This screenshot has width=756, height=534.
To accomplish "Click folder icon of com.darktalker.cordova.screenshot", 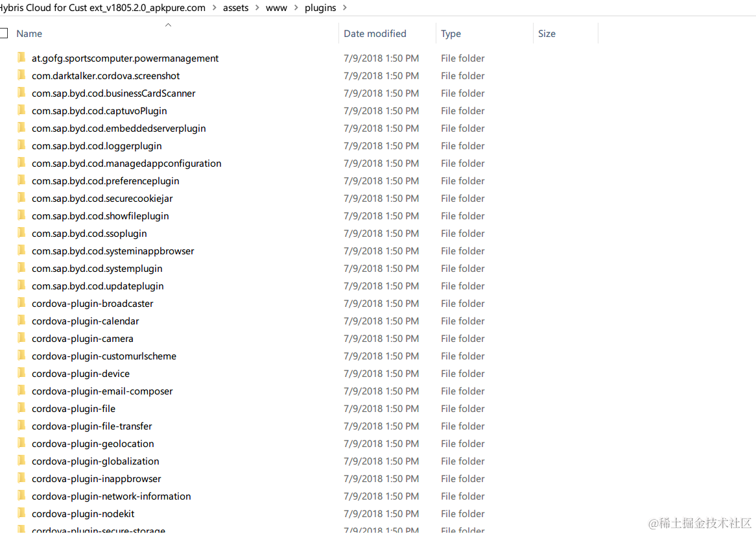I will tap(21, 75).
